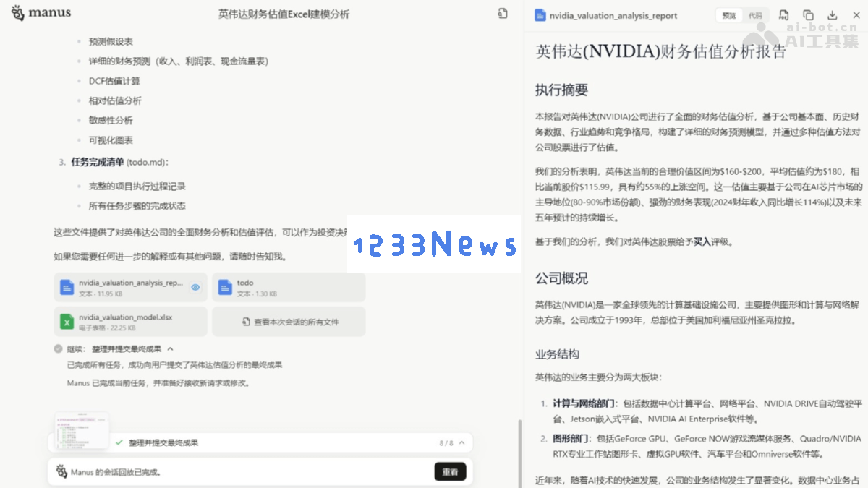The width and height of the screenshot is (868, 488).
Task: Click the blue document icon of todo file
Action: (x=224, y=287)
